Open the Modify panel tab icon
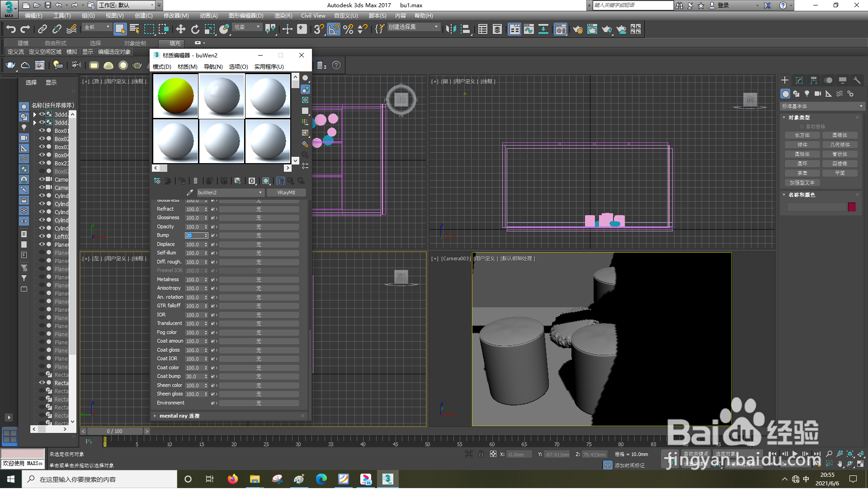This screenshot has width=868, height=489. click(799, 80)
